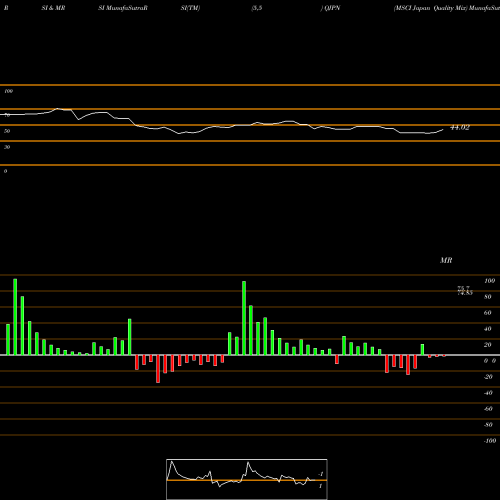
Task: Click the RSI line peak near the 70 level
Action: [x=58, y=109]
